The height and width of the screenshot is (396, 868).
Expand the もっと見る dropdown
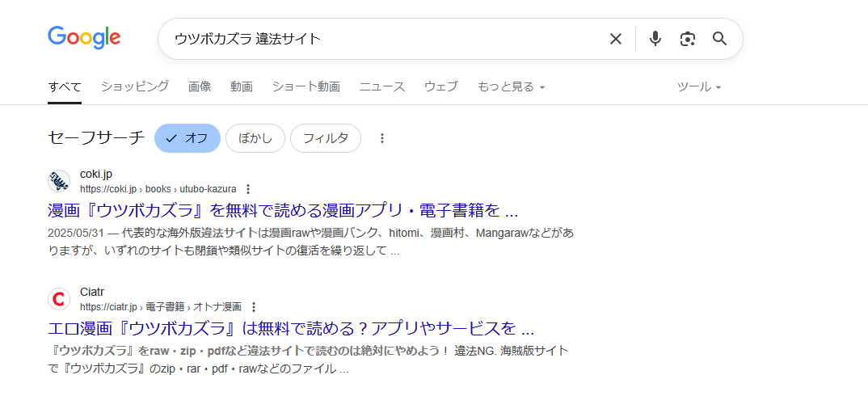[511, 87]
